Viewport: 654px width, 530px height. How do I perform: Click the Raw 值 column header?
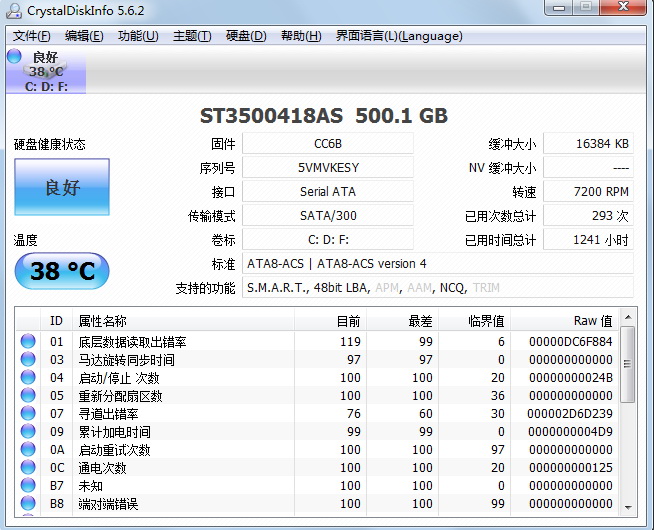click(565, 321)
